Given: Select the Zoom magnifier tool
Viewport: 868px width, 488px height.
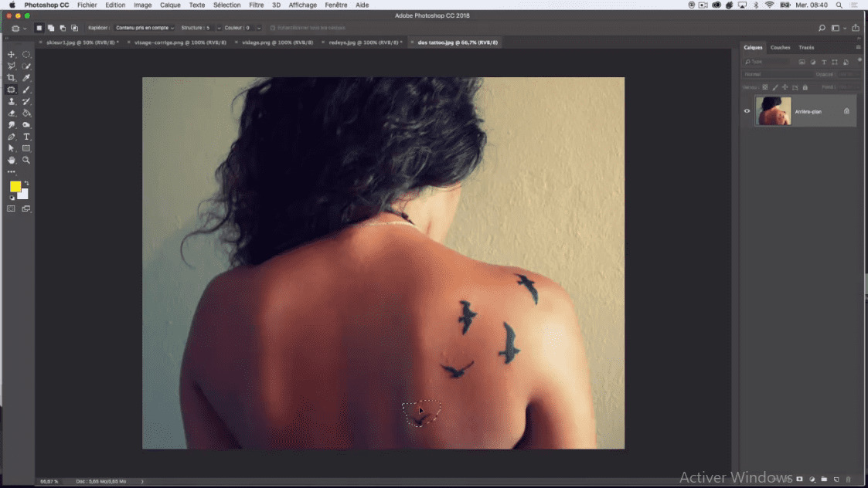Looking at the screenshot, I should click(26, 160).
